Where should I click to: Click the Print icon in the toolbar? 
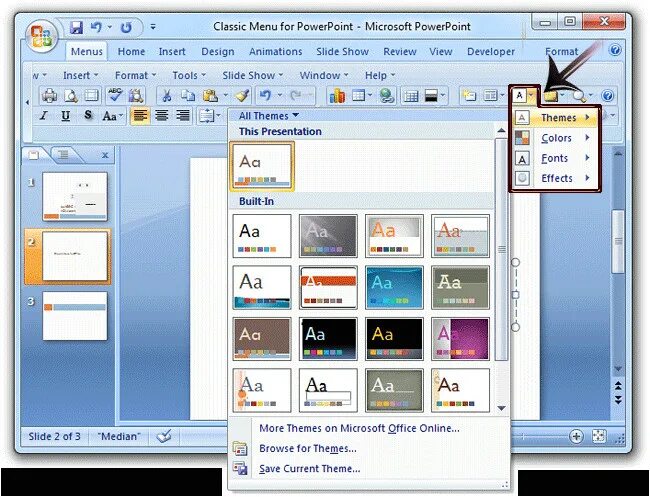pyautogui.click(x=49, y=96)
